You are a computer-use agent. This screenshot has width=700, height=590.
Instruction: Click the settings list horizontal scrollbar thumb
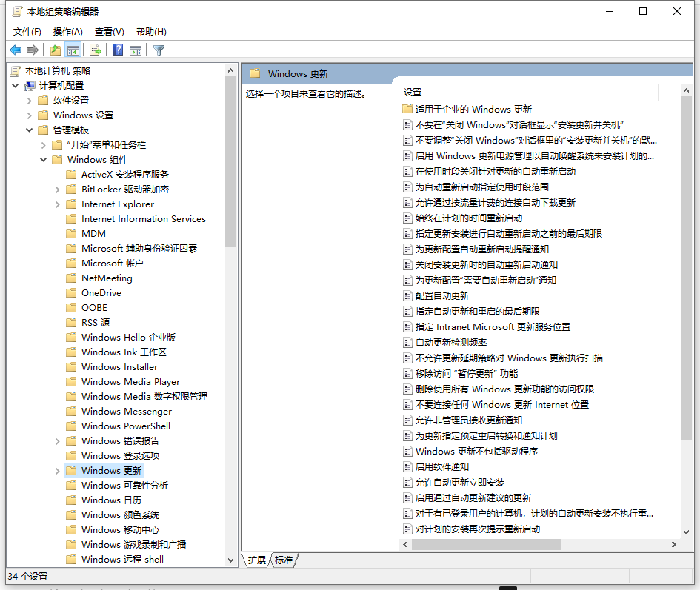[x=486, y=545]
